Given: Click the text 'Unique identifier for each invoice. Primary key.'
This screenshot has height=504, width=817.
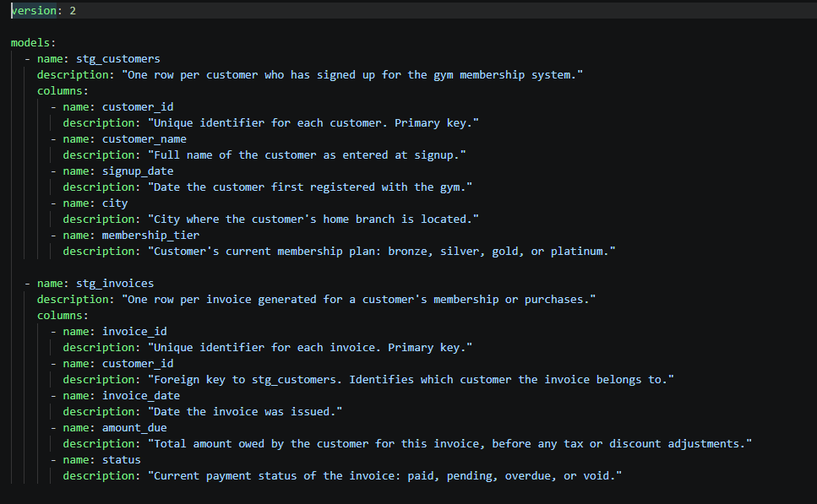Looking at the screenshot, I should click(x=310, y=348).
